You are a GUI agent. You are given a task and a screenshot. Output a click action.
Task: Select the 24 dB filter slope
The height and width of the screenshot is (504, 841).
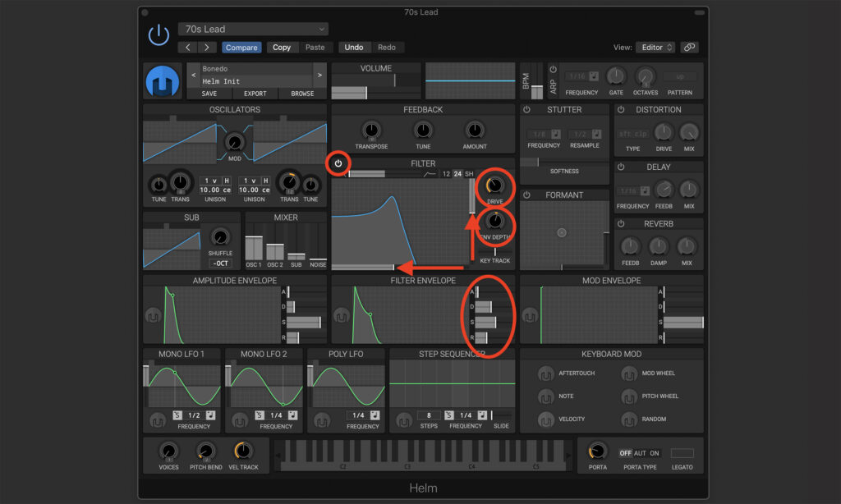pos(457,174)
